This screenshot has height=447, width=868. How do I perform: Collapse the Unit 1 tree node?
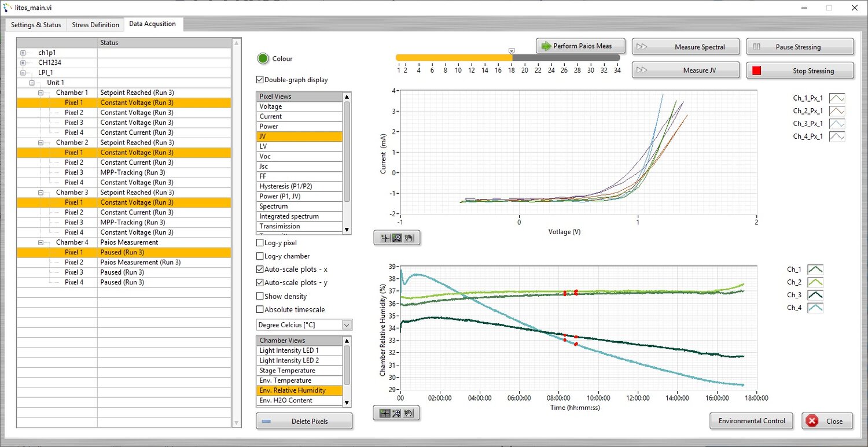(x=32, y=83)
